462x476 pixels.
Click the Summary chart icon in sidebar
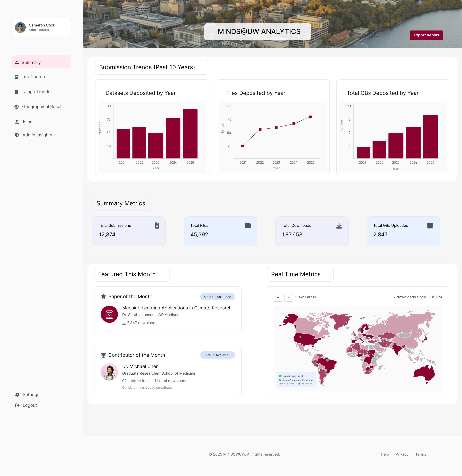[x=17, y=62]
